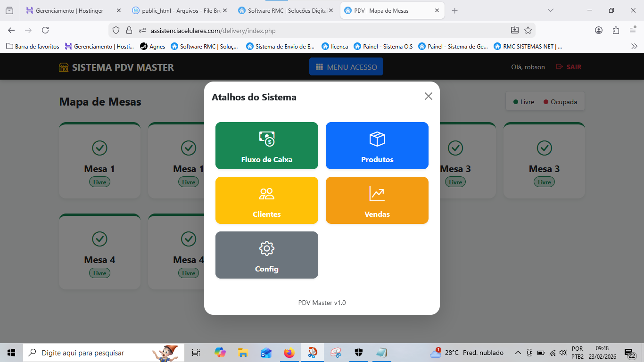Show hidden system tray icons

pyautogui.click(x=518, y=353)
